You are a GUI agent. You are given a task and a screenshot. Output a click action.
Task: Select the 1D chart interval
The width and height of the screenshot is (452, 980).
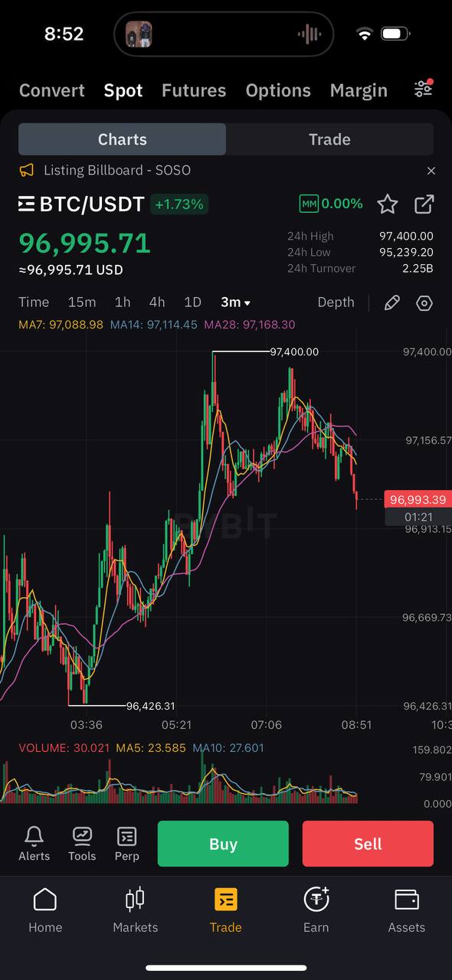click(x=192, y=302)
